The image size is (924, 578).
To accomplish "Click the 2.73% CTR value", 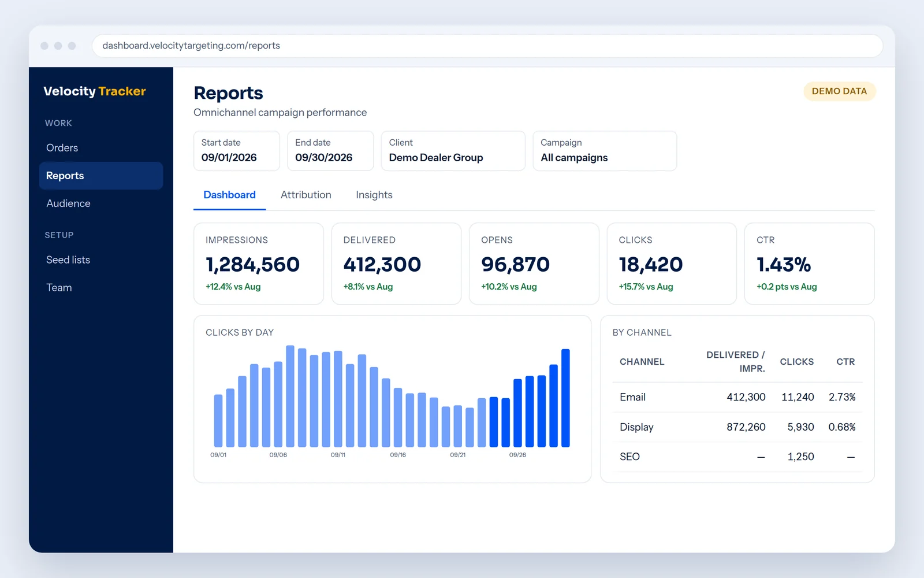I will [842, 397].
